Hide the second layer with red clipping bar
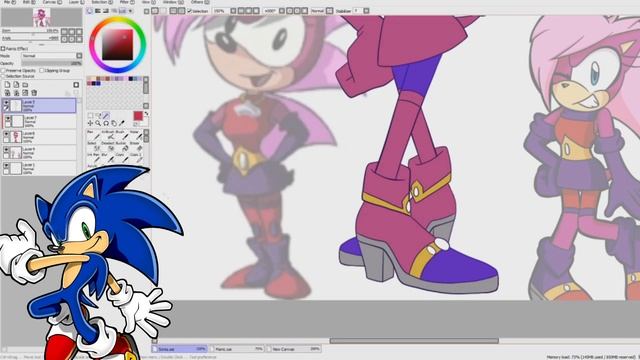640x360 pixels. [8, 118]
